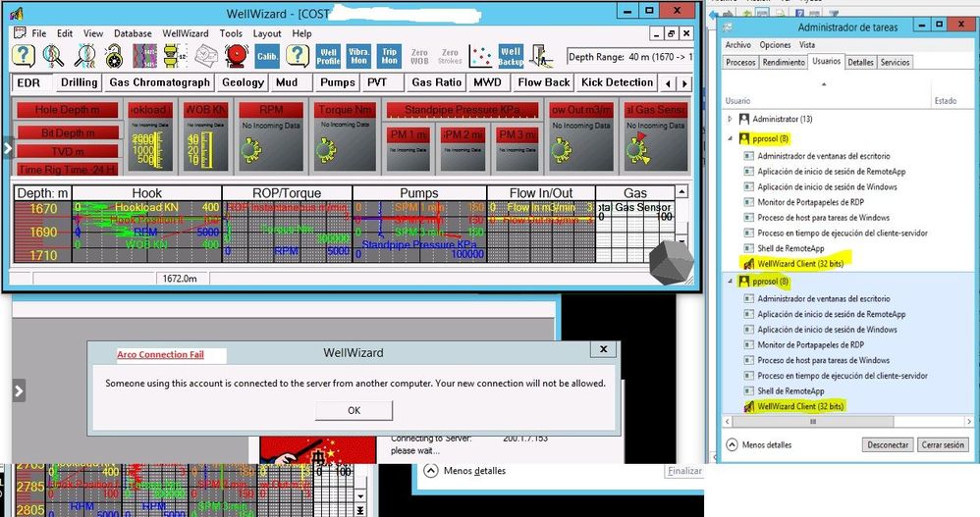Image resolution: width=980 pixels, height=517 pixels.
Task: Expand the left side panel arrow by the dialog
Action: pos(18,391)
